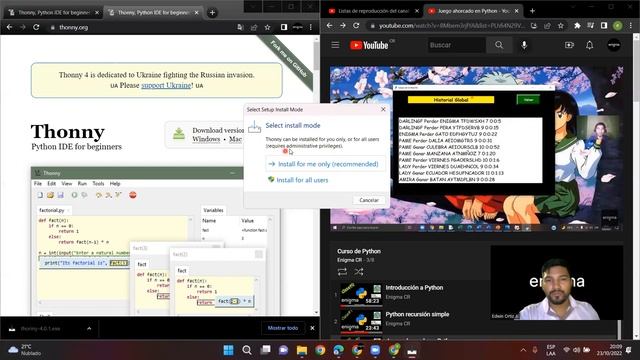Click the YouTube logo
Screen dimensions: 640x360
(369, 45)
